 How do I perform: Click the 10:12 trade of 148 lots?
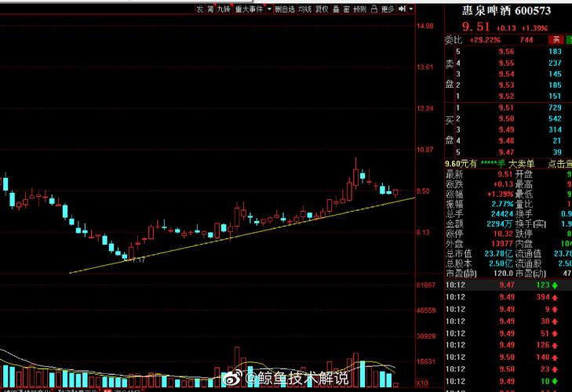coord(508,357)
